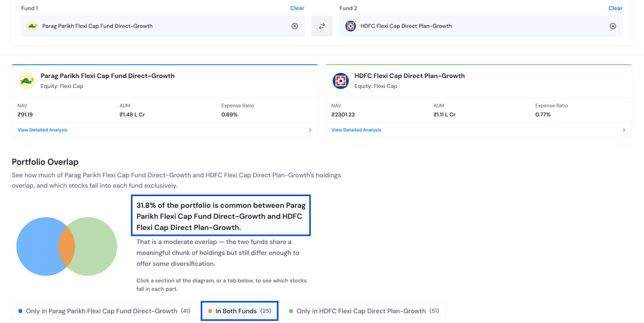Click Parag Parikh tortoise logo on fund card

[26, 81]
